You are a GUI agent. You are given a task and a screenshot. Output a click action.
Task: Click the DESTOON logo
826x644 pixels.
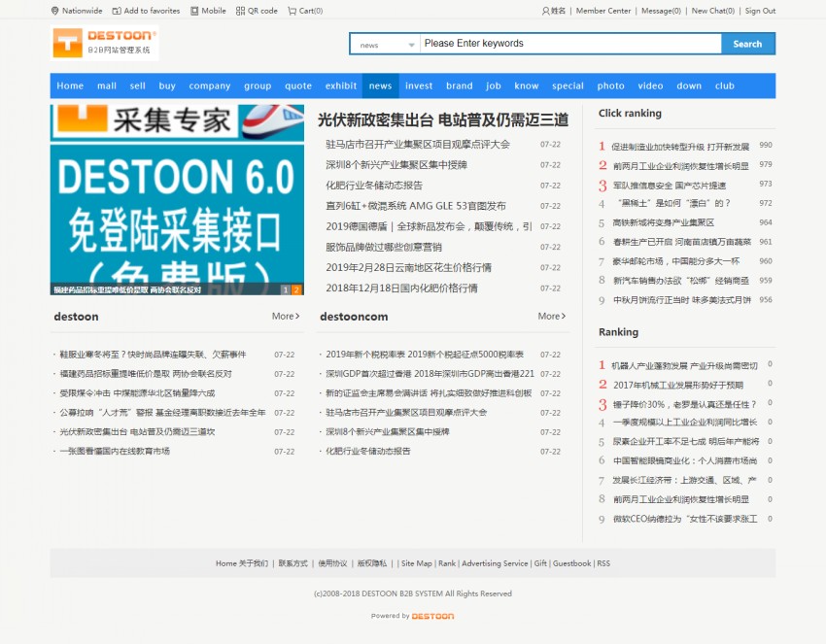104,43
